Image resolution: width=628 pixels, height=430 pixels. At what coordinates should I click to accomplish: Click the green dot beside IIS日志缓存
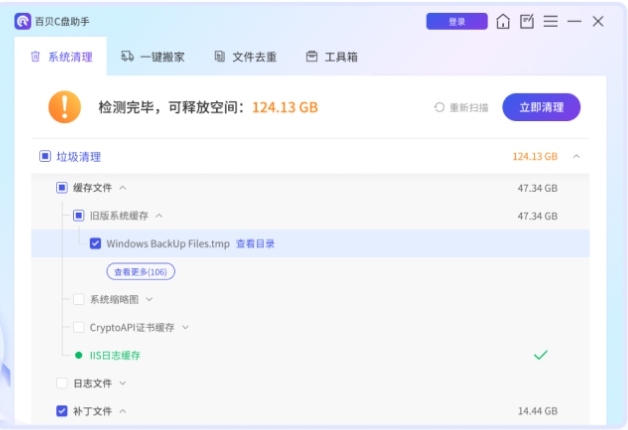point(78,355)
